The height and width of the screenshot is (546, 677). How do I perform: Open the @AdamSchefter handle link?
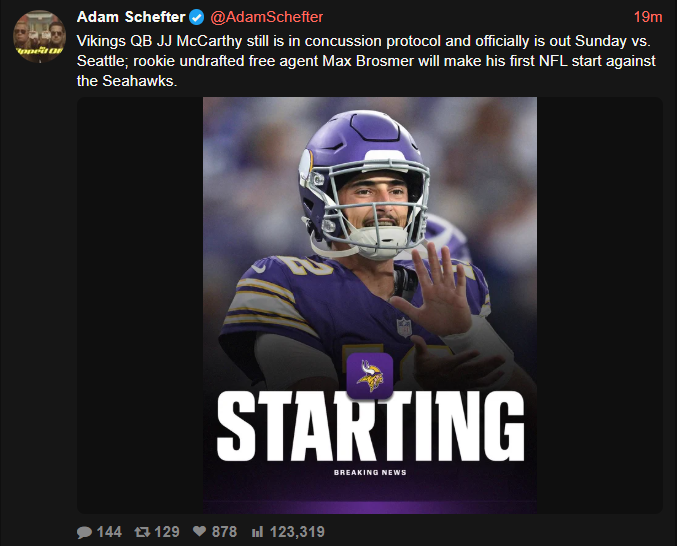(x=266, y=17)
